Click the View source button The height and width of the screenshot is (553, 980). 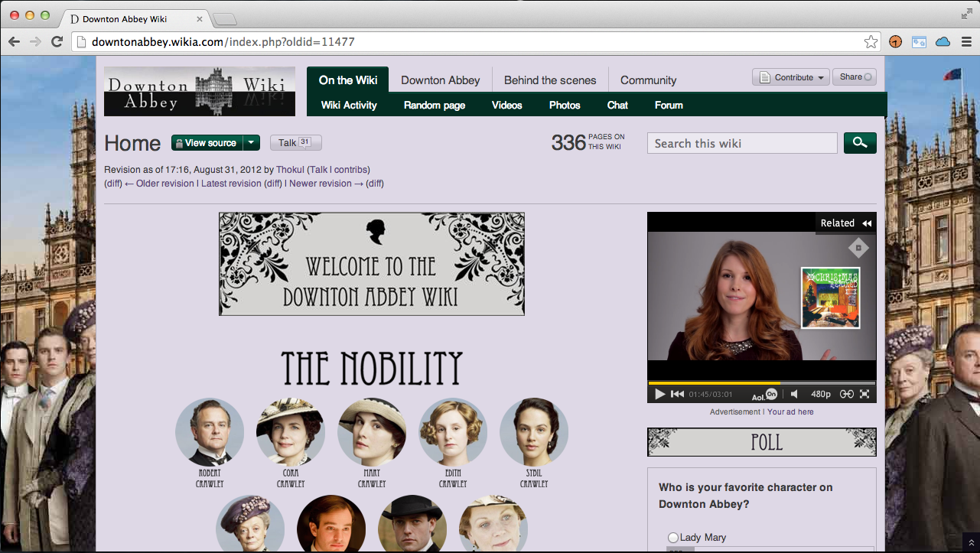207,143
